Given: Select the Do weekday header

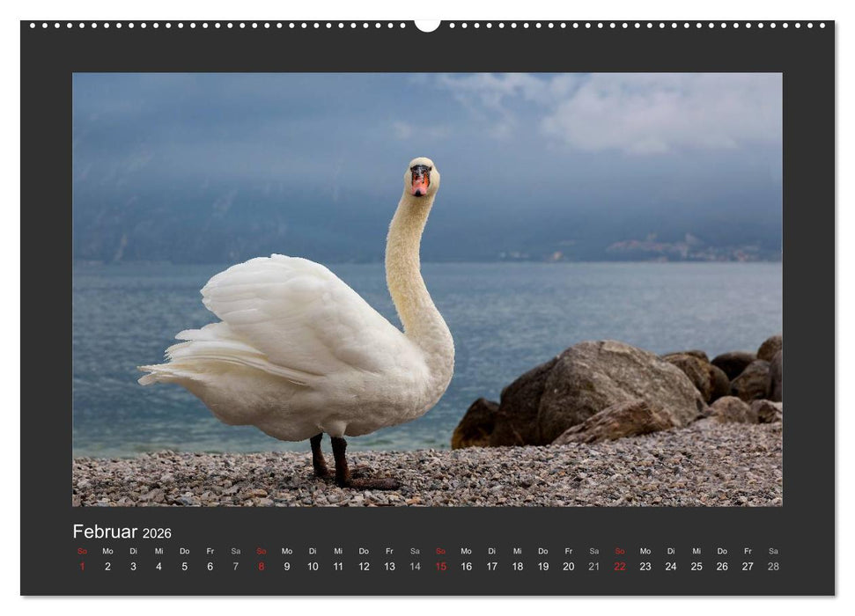Looking at the screenshot, I should click(183, 551).
